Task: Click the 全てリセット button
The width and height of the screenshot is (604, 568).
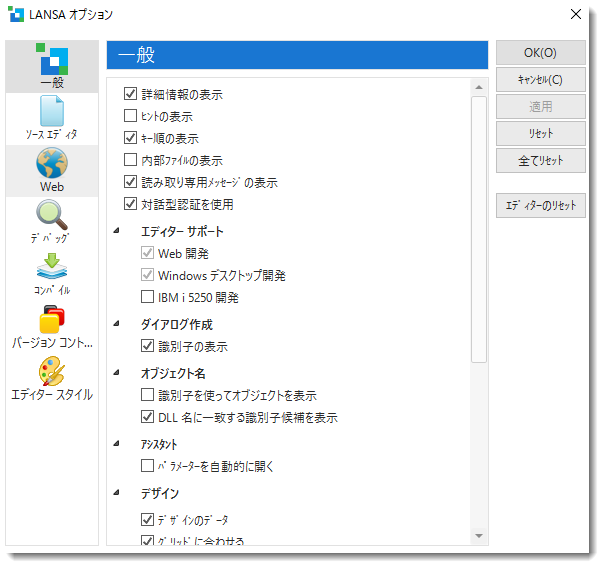Action: coord(540,161)
